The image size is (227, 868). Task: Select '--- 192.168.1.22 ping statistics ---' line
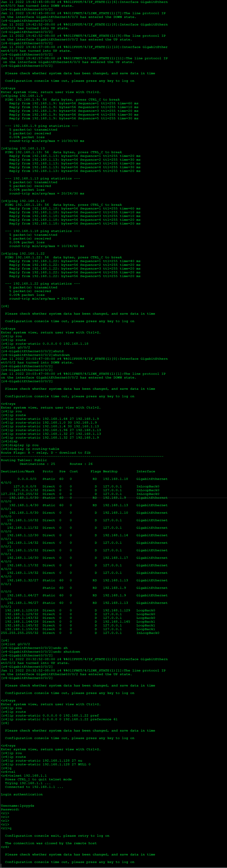click(x=42, y=283)
